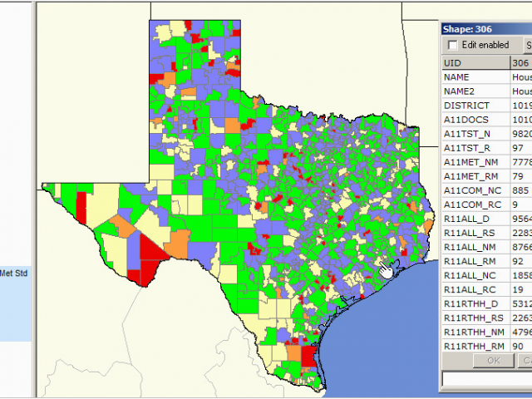Click the A11DOCS field row
Screen dimensions: 532x399
(x=475, y=120)
